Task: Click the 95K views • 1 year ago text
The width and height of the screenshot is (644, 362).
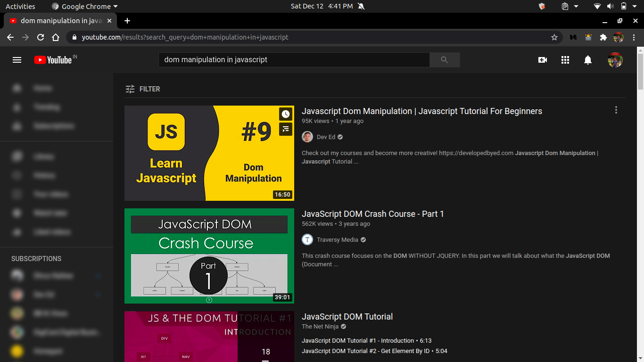Action: (332, 121)
